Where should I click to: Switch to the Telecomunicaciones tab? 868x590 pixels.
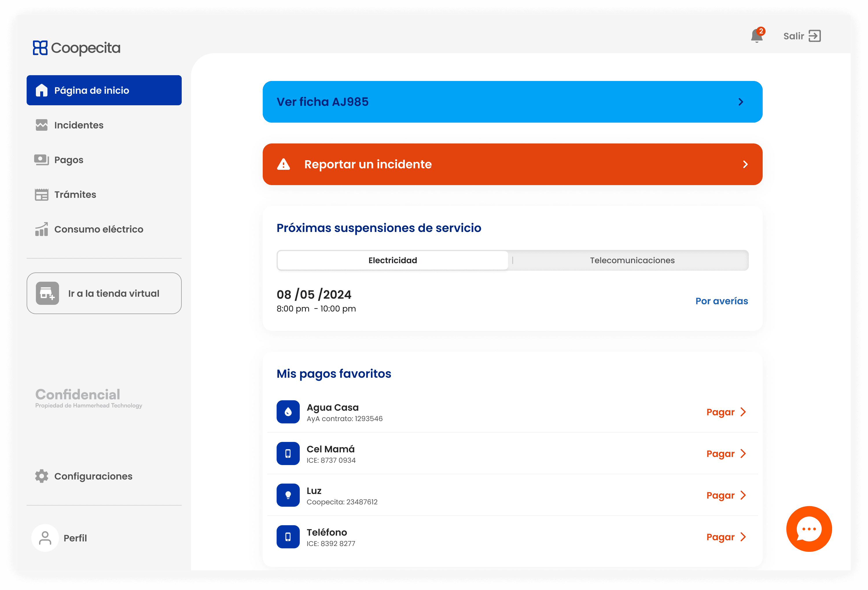pos(632,260)
